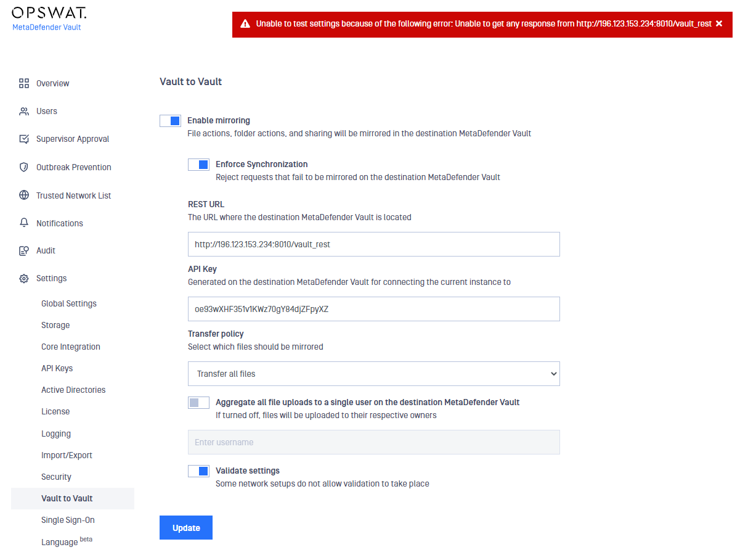Open Logging settings
The image size is (756, 555).
point(56,434)
